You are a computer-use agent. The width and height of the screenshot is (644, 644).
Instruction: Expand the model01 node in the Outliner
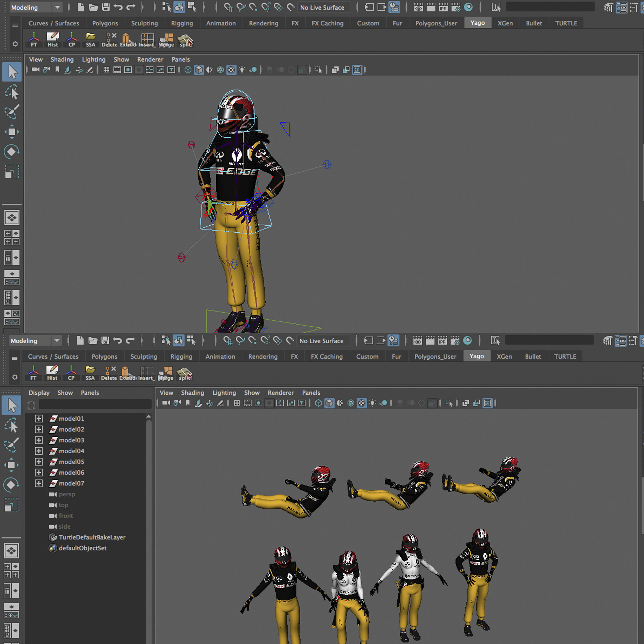click(39, 418)
